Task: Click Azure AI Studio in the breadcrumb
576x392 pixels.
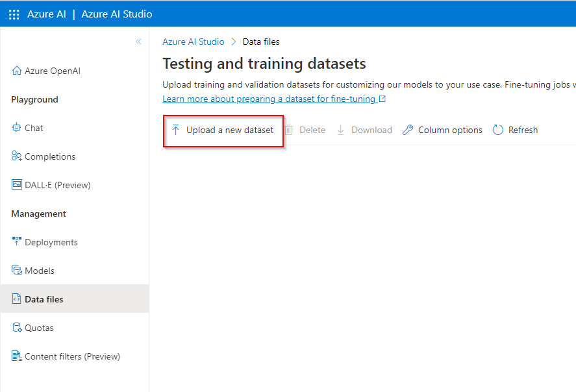Action: pyautogui.click(x=193, y=42)
